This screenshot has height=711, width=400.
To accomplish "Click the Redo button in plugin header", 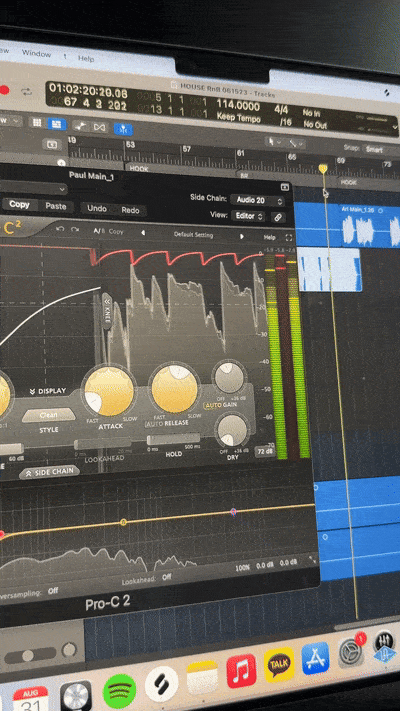I will (x=130, y=210).
